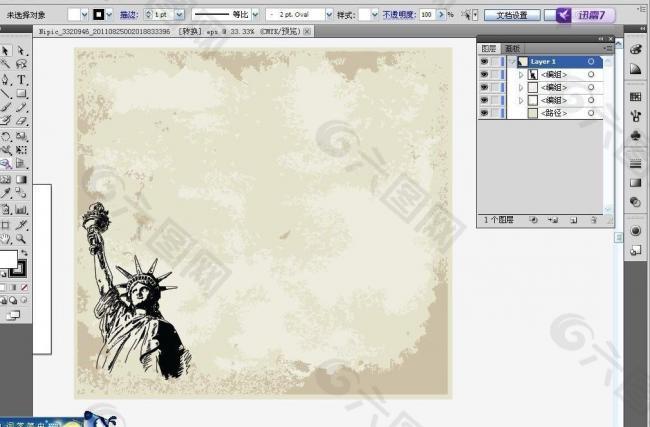Open the stroke weight dropdown
This screenshot has width=650, height=427.
[179, 16]
